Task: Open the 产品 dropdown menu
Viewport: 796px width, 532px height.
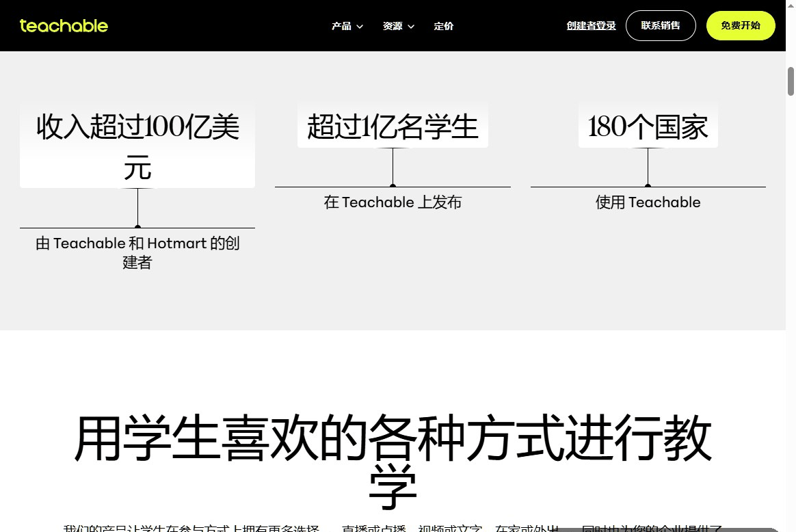Action: (x=347, y=26)
